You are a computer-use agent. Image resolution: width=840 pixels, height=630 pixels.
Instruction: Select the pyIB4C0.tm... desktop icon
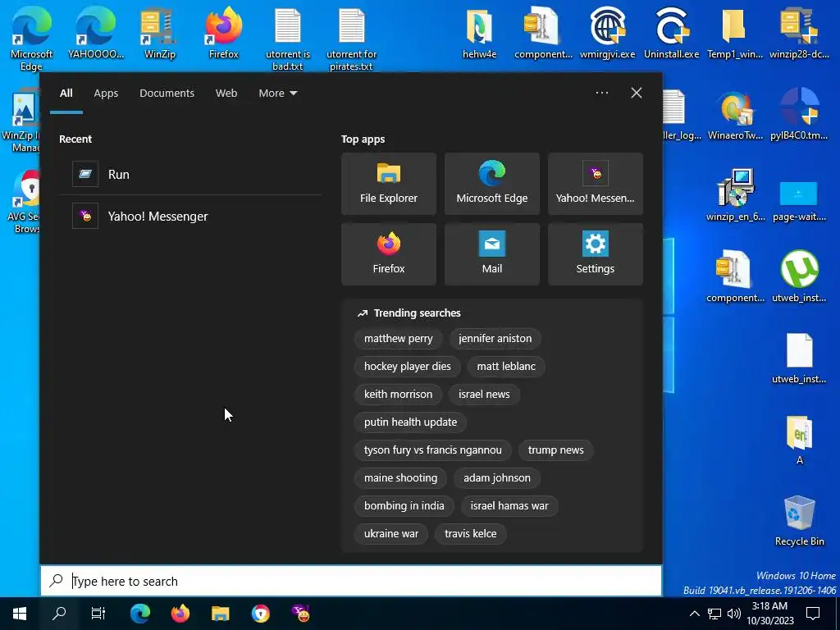[x=799, y=115]
